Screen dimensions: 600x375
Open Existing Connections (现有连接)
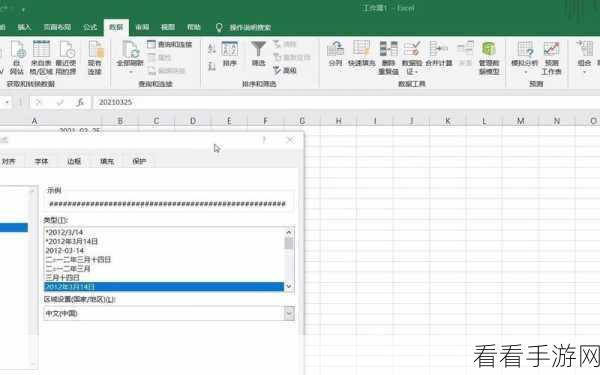[x=95, y=57]
